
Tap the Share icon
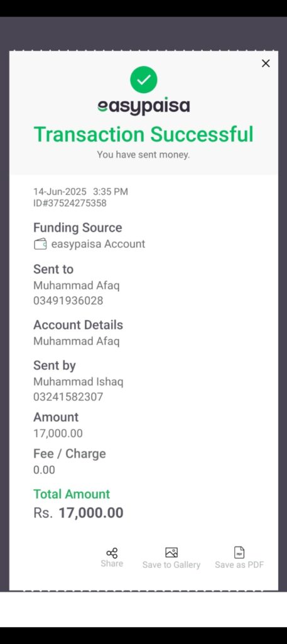[112, 553]
